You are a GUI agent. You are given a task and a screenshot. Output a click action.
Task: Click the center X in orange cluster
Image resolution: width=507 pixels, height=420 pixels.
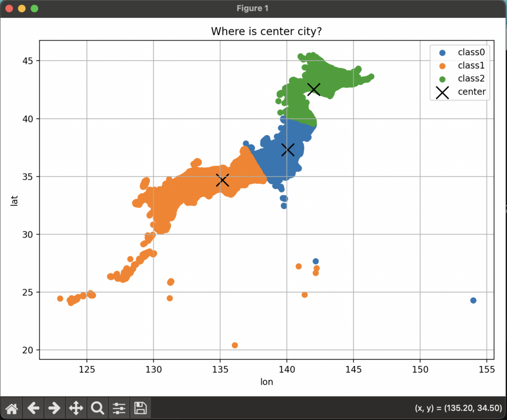222,180
